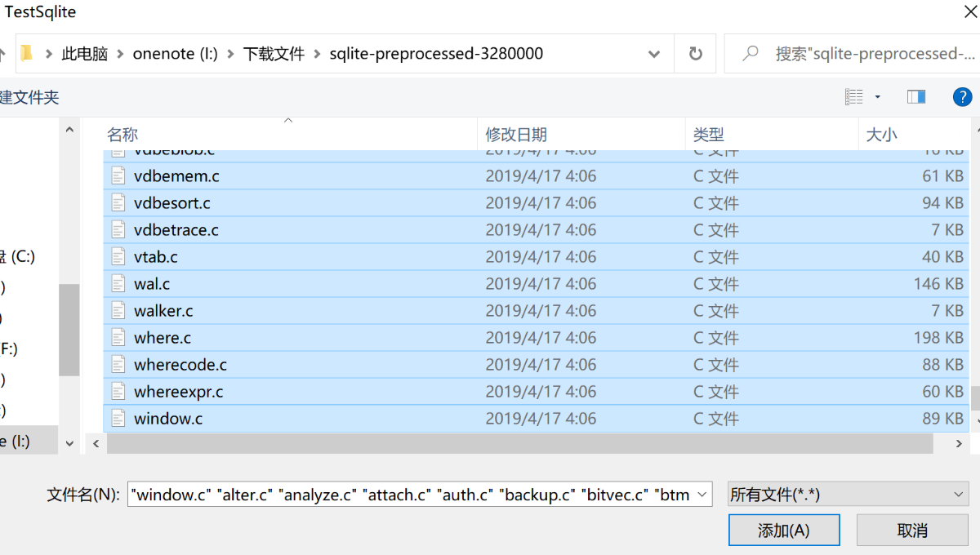Click file icon of where.c
The image size is (980, 555).
coord(119,337)
